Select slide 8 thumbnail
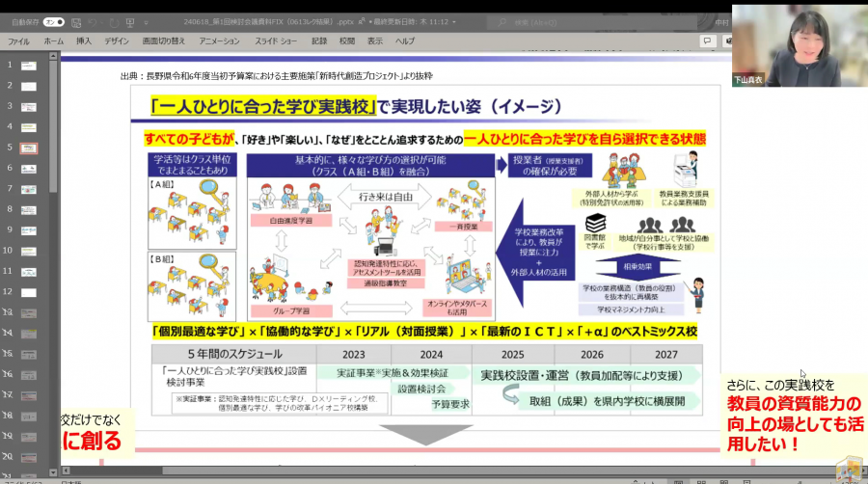This screenshot has width=868, height=484. [29, 210]
